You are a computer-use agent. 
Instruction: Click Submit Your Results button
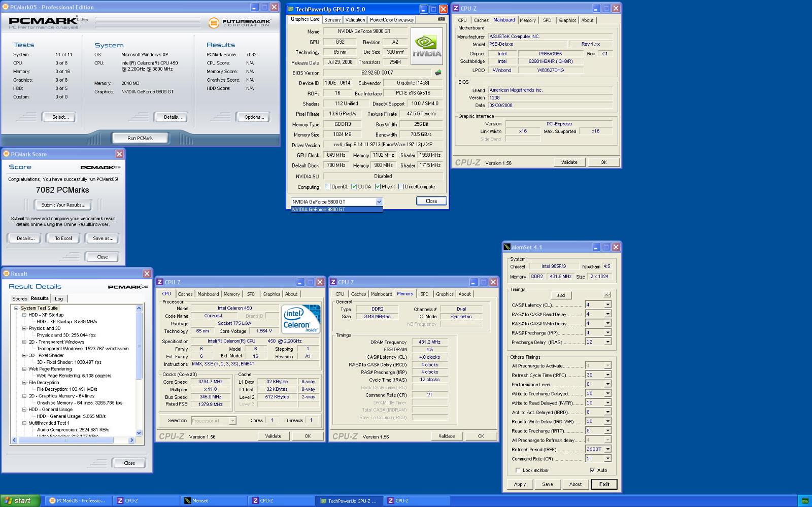63,205
